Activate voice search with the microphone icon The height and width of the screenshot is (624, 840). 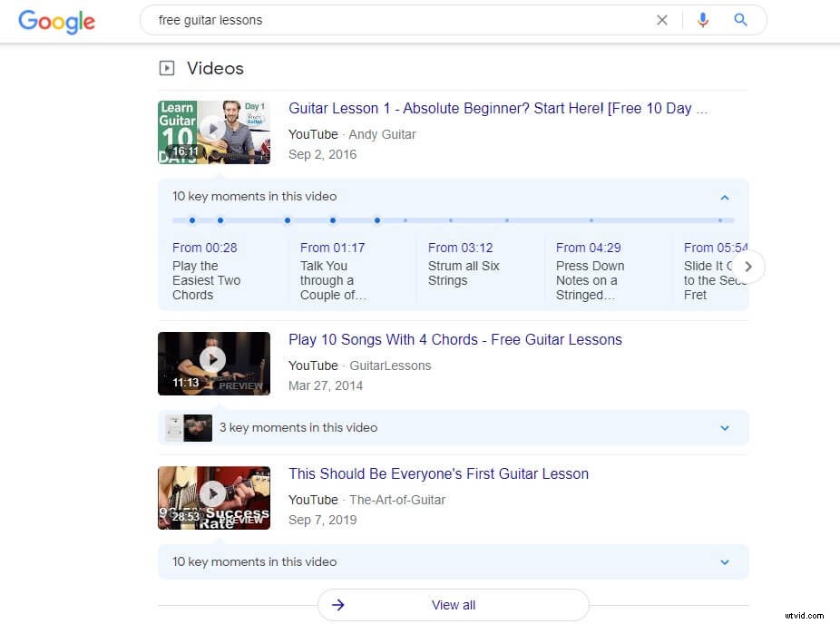click(703, 19)
